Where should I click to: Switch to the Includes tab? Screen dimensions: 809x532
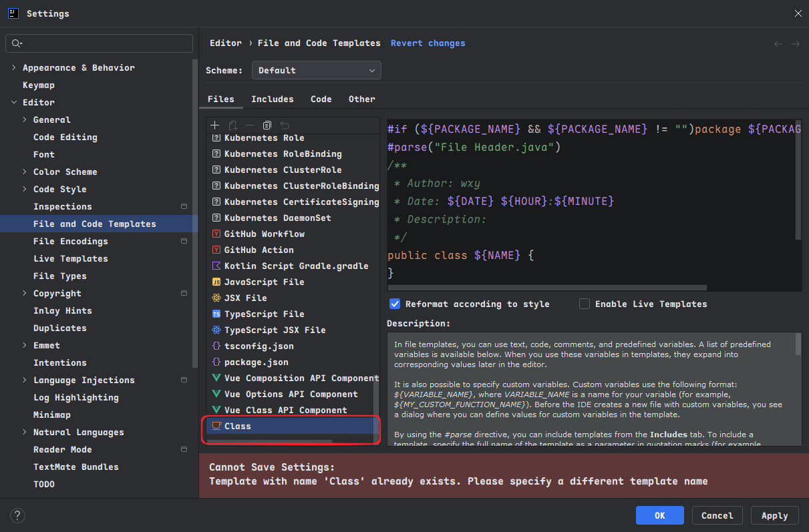[x=272, y=99]
